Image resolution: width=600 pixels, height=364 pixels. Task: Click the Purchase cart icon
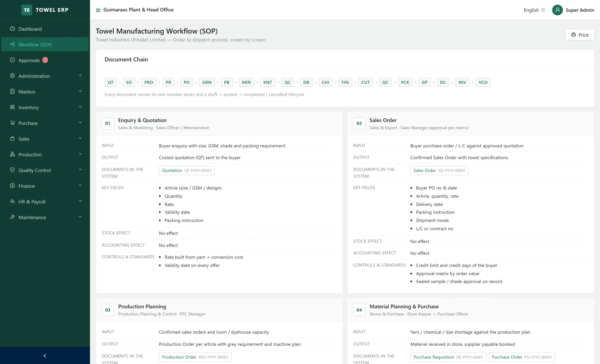12,123
